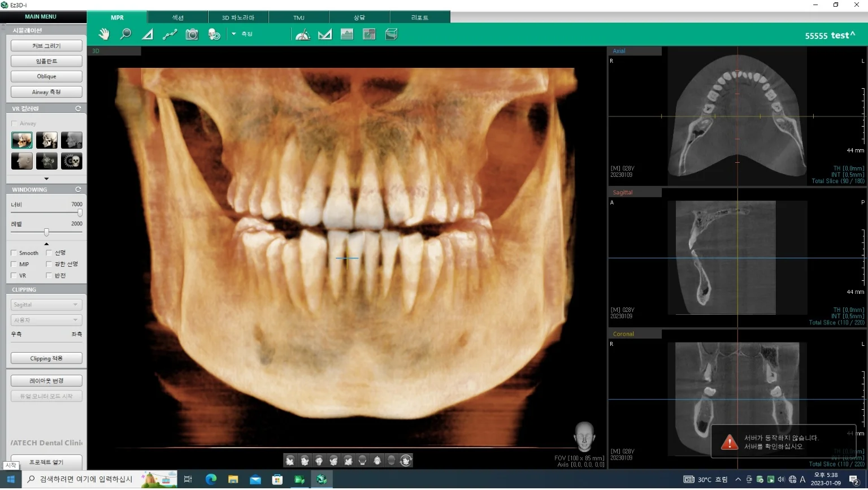Viewport: 868px width, 490px height.
Task: Set view from below the head
Action: [377, 461]
